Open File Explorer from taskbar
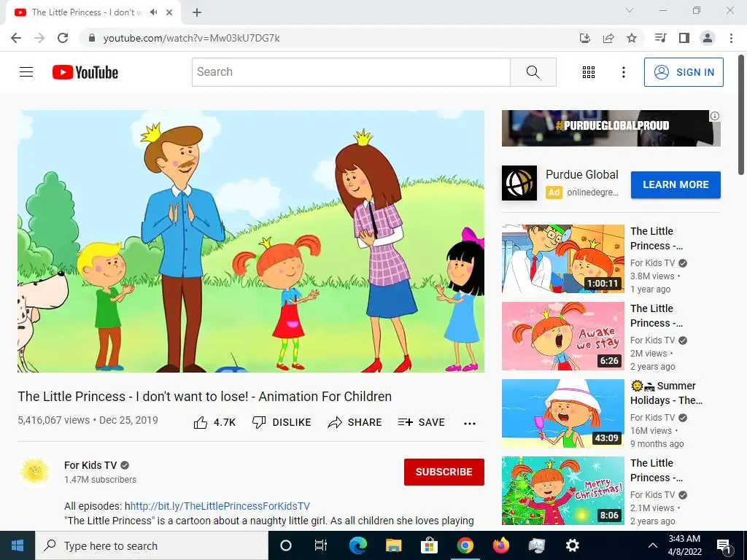This screenshot has height=560, width=747. click(393, 545)
